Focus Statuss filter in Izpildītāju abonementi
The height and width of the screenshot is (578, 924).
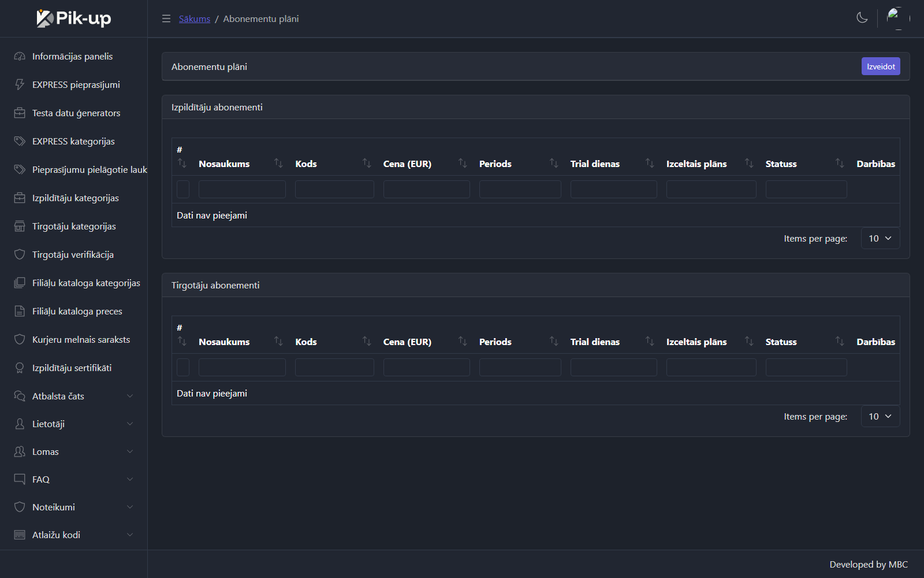[x=806, y=189]
